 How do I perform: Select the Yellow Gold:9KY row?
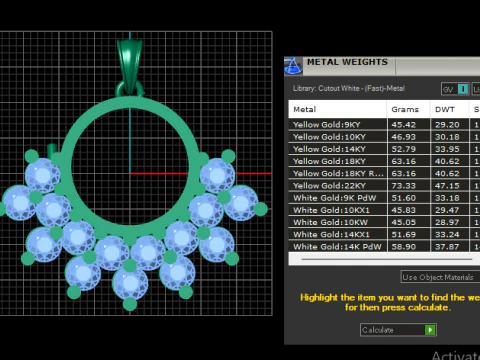(x=384, y=125)
